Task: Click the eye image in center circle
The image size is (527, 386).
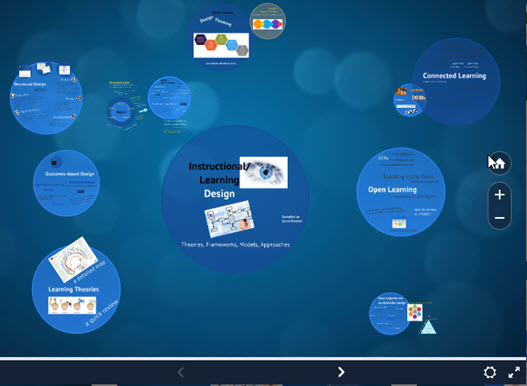Action: click(264, 172)
